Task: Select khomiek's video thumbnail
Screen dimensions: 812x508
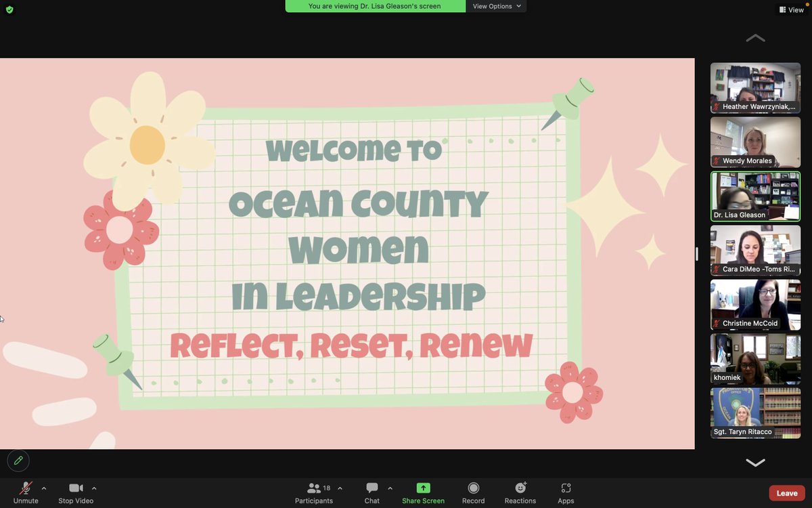Action: coord(755,359)
